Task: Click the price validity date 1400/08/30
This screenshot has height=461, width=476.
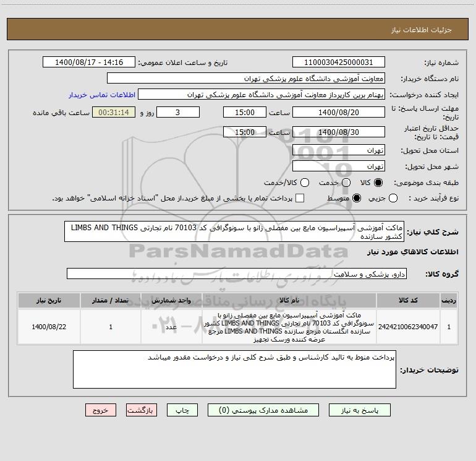Action: (x=339, y=132)
